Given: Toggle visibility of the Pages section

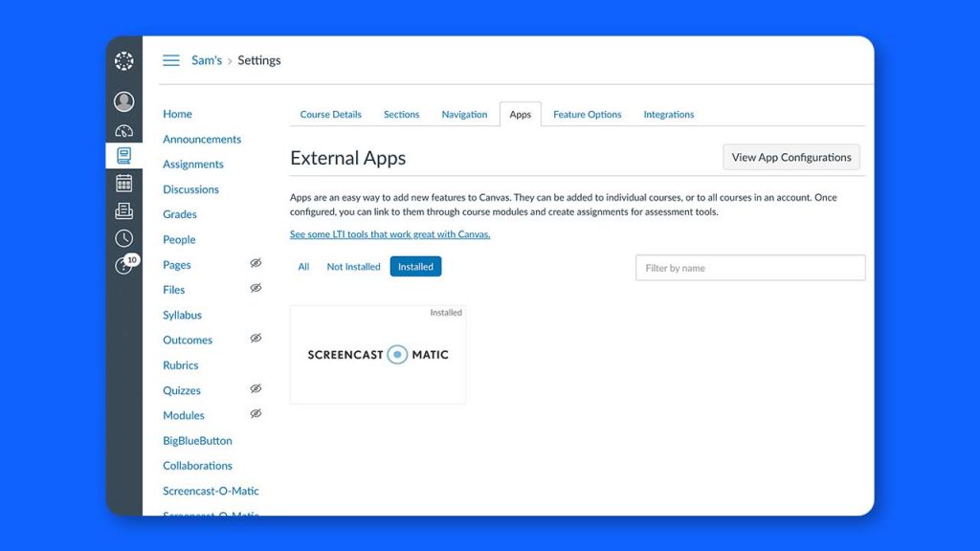Looking at the screenshot, I should pos(256,261).
